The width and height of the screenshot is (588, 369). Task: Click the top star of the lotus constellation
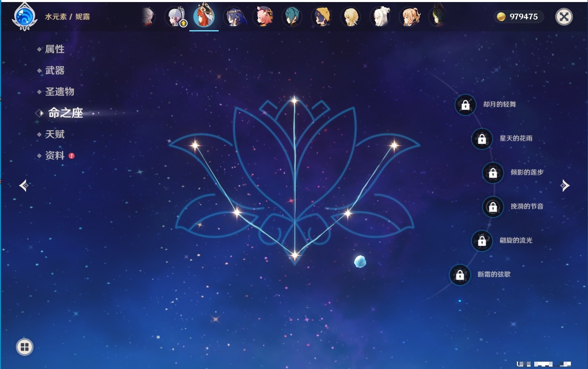[x=294, y=100]
